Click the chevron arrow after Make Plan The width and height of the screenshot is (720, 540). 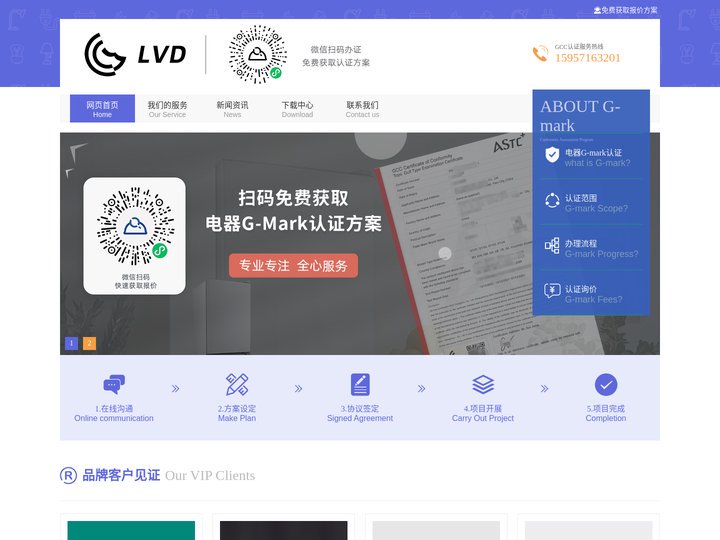click(298, 389)
